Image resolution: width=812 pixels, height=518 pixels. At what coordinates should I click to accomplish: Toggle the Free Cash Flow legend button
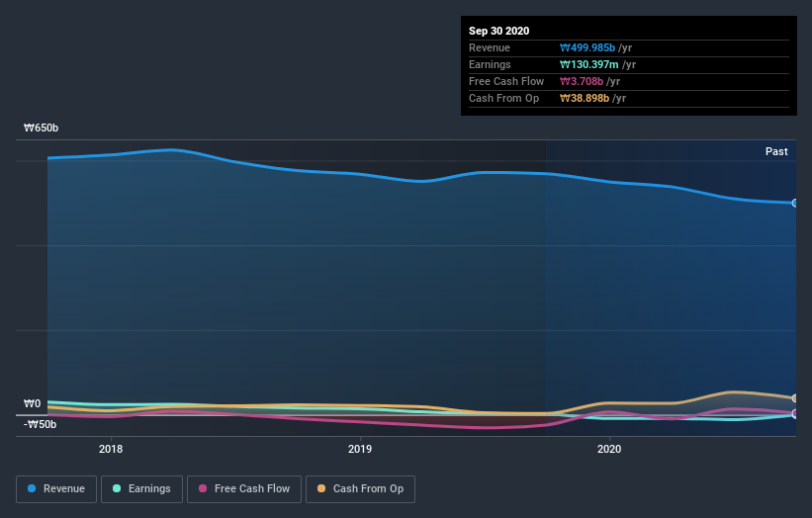coord(244,489)
